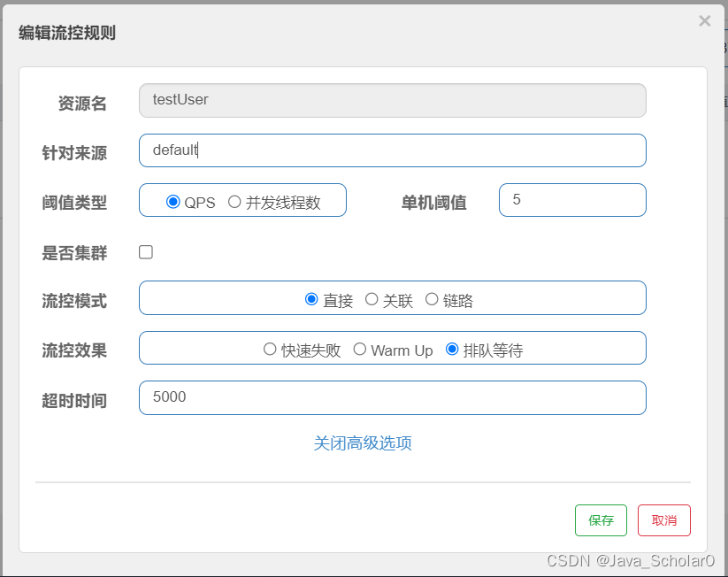The height and width of the screenshot is (577, 728).
Task: Select 快速失败 flow control effect
Action: tap(270, 349)
